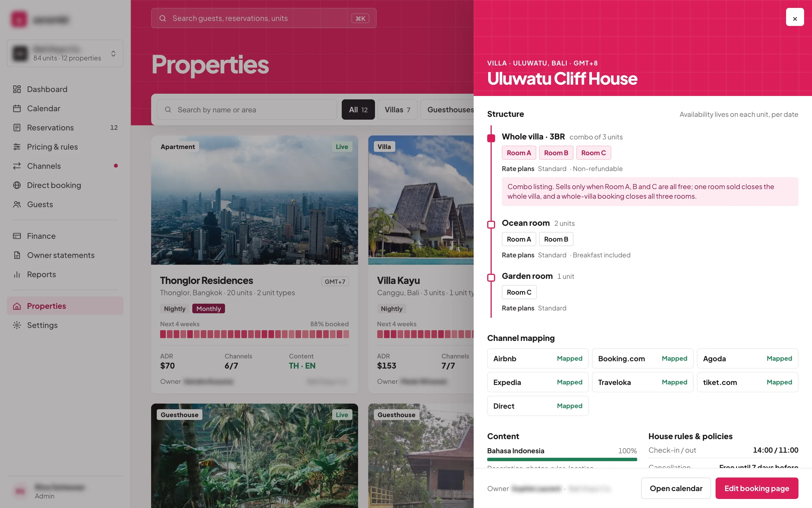
Task: Select the Guesthouses filter tab
Action: (447, 110)
